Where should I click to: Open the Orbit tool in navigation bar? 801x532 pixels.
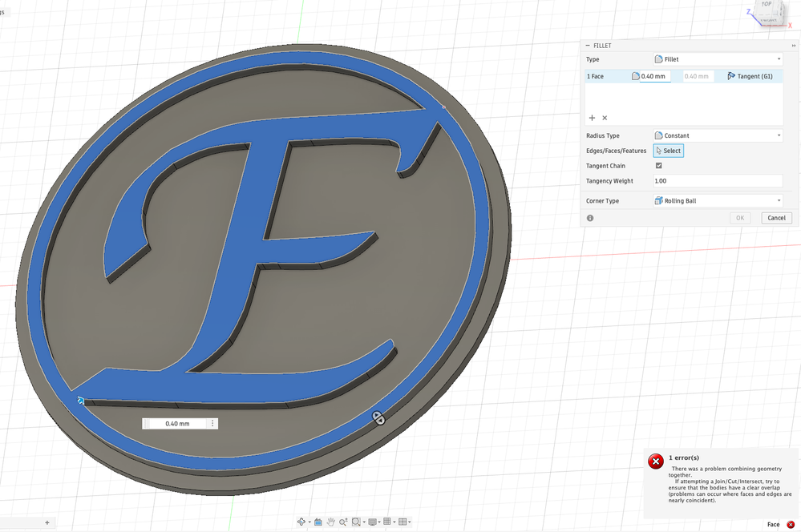(301, 522)
